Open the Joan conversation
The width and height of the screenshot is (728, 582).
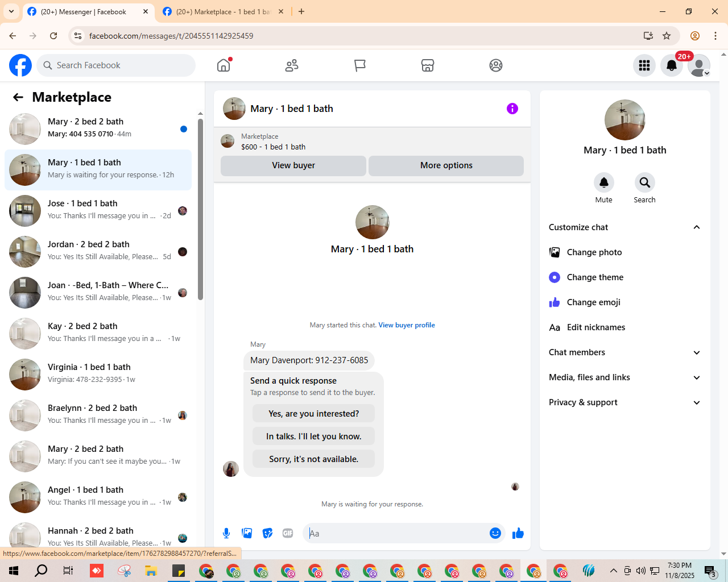pos(98,293)
